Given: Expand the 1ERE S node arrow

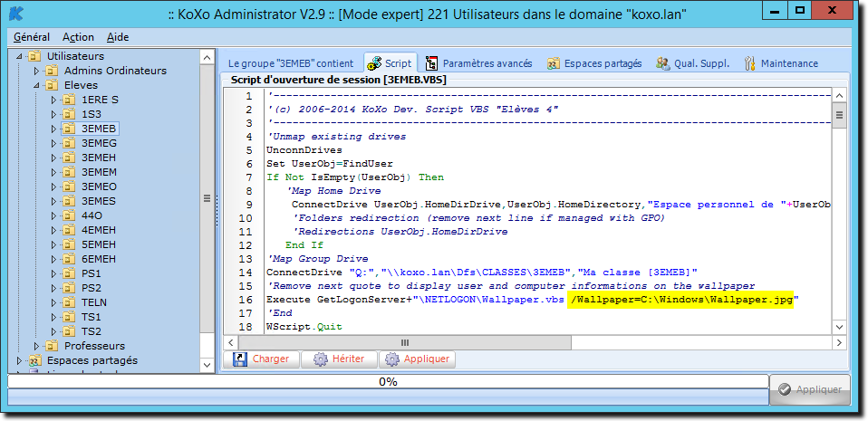Looking at the screenshot, I should point(54,100).
